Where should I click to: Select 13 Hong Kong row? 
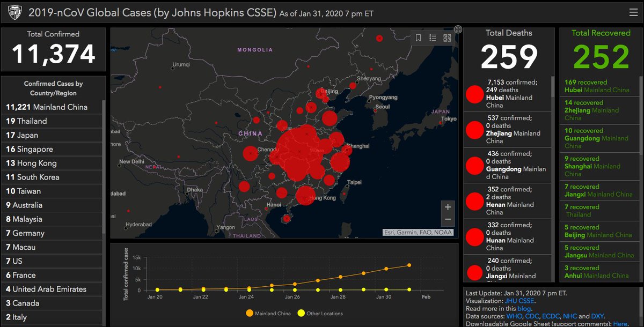point(52,163)
